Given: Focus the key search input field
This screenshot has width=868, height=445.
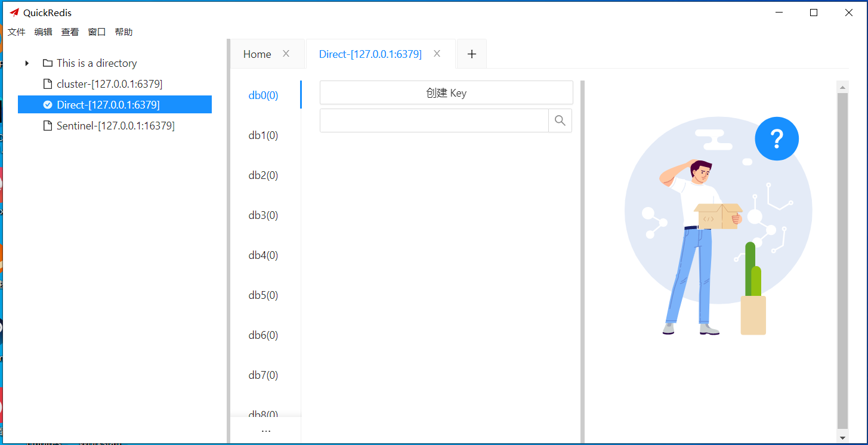Looking at the screenshot, I should (434, 120).
